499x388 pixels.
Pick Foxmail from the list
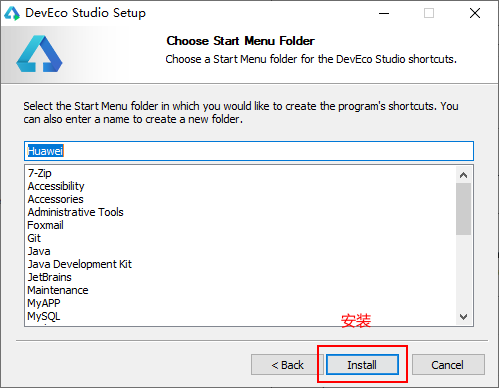tap(45, 225)
